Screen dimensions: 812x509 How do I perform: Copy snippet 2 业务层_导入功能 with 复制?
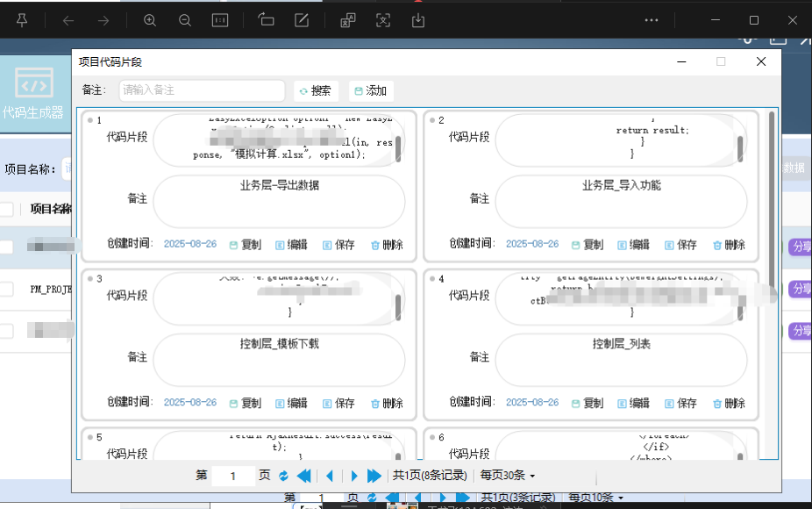click(588, 245)
